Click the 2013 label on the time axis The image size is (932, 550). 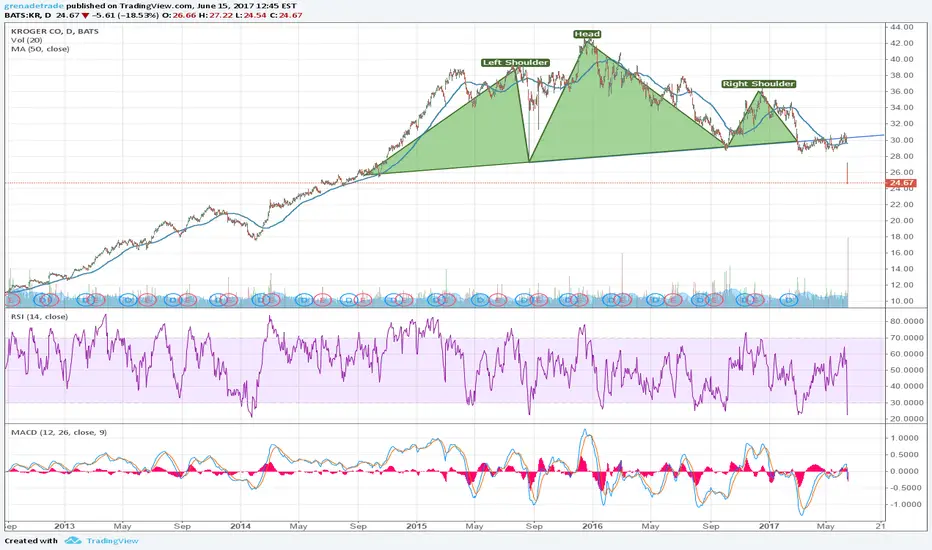tap(64, 526)
